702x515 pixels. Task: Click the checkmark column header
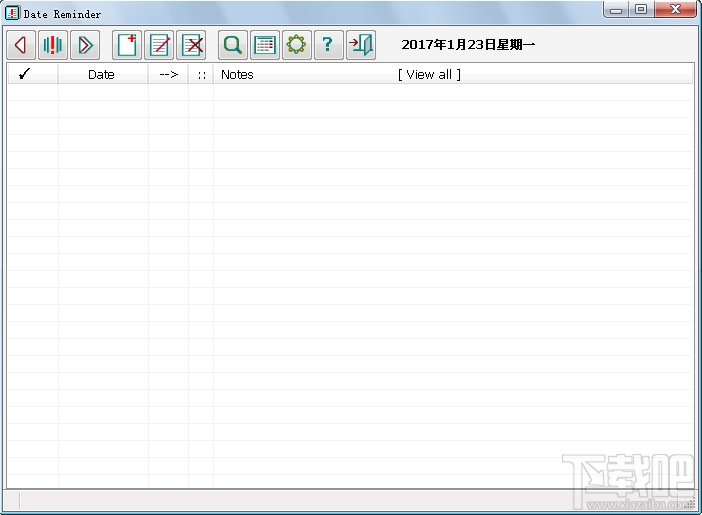(x=33, y=74)
